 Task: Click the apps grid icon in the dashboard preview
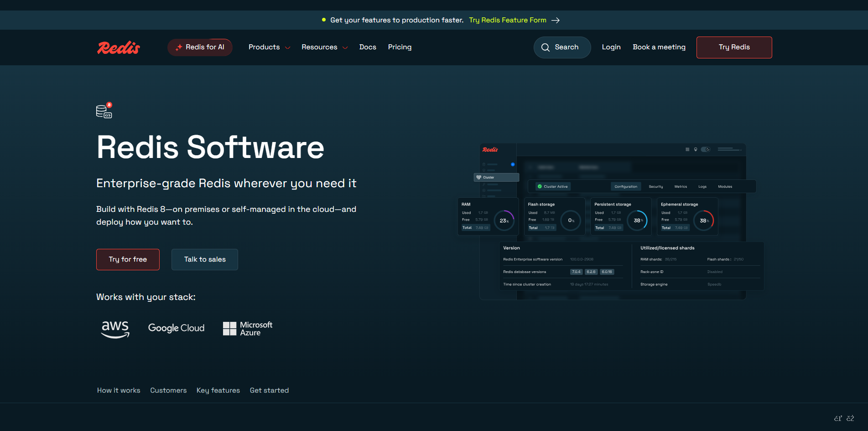point(687,149)
